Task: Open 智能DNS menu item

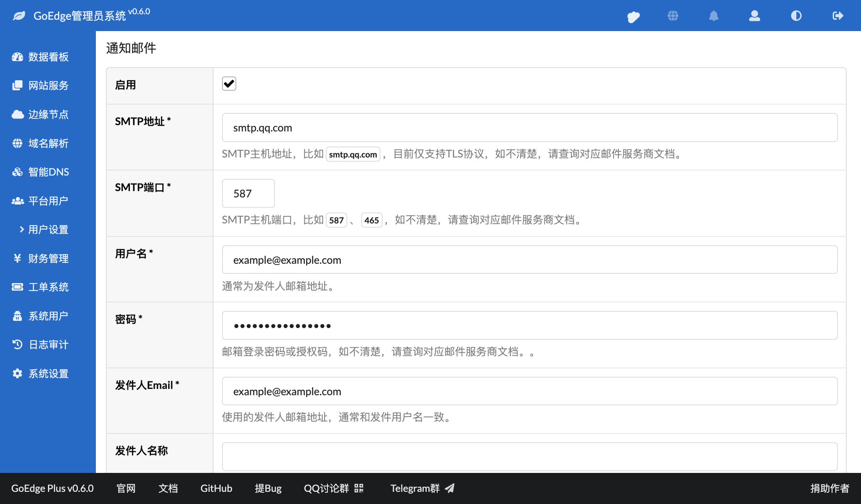Action: click(x=48, y=172)
